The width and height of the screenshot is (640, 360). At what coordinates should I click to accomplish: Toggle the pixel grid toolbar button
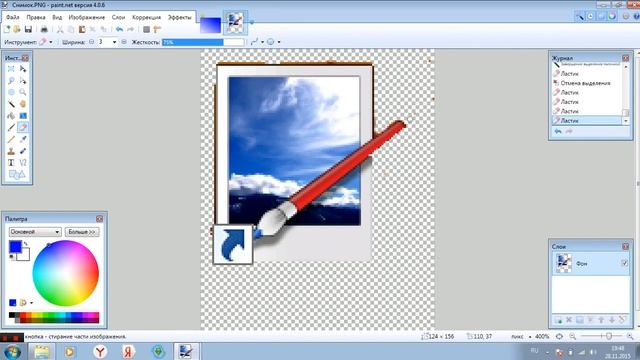pos(147,29)
